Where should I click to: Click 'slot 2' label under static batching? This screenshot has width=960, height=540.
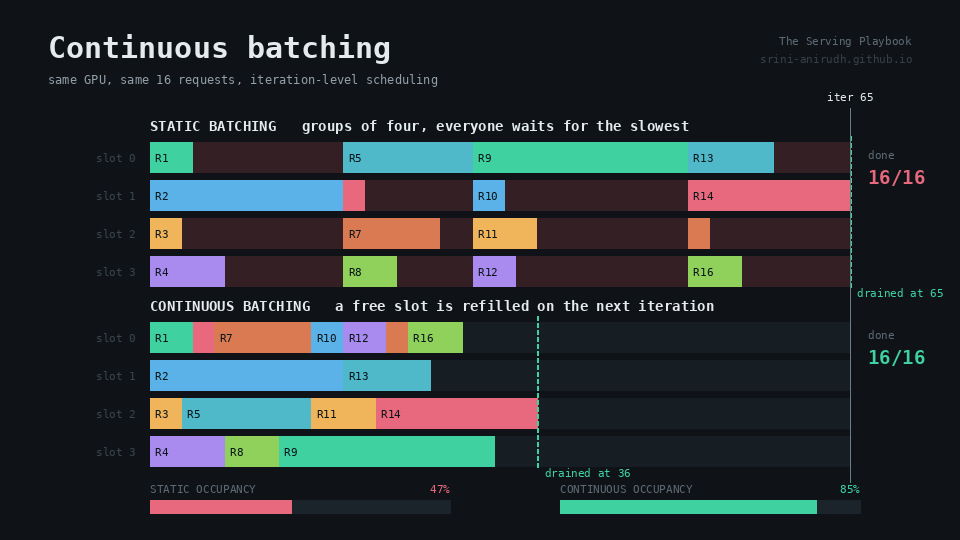[x=116, y=234]
